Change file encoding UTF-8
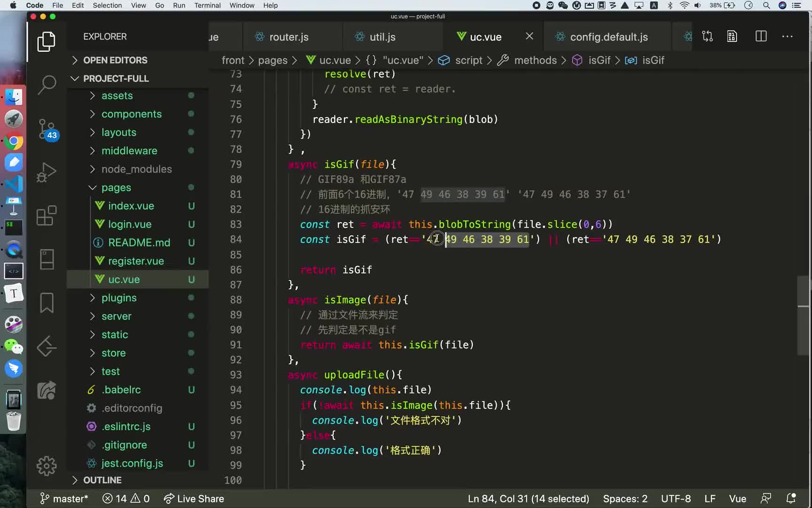Viewport: 812px width, 508px height. pos(676,499)
